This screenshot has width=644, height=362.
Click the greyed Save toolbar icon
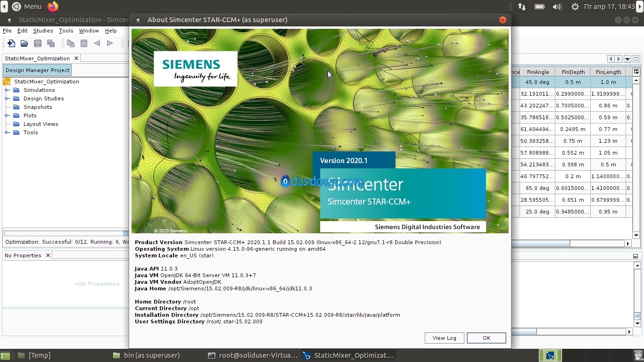(38, 43)
